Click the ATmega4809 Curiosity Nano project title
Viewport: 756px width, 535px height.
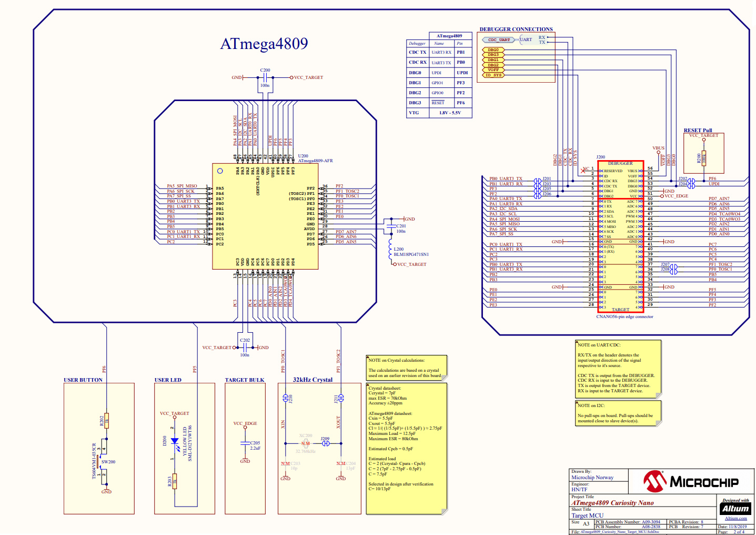pos(612,503)
